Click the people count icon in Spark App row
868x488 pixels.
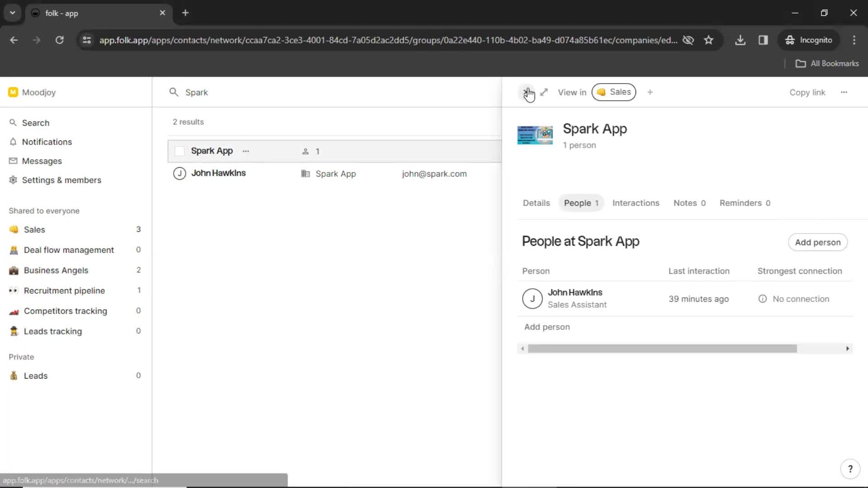[x=306, y=151]
